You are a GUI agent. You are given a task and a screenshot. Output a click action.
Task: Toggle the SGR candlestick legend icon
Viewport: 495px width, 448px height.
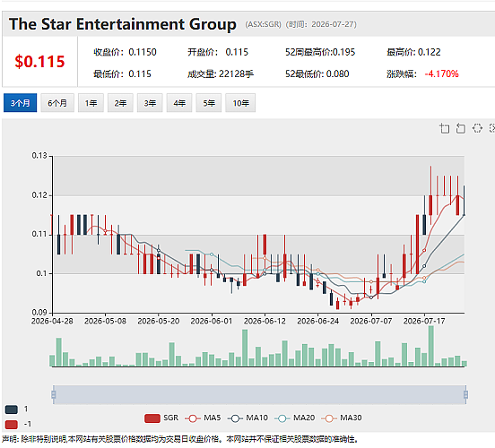[x=152, y=418]
